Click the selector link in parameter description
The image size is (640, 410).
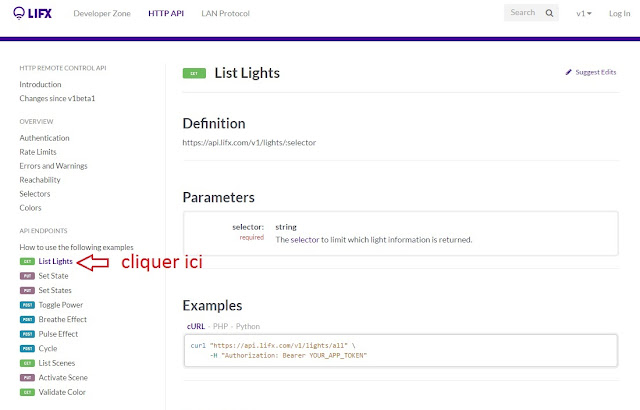[304, 240]
